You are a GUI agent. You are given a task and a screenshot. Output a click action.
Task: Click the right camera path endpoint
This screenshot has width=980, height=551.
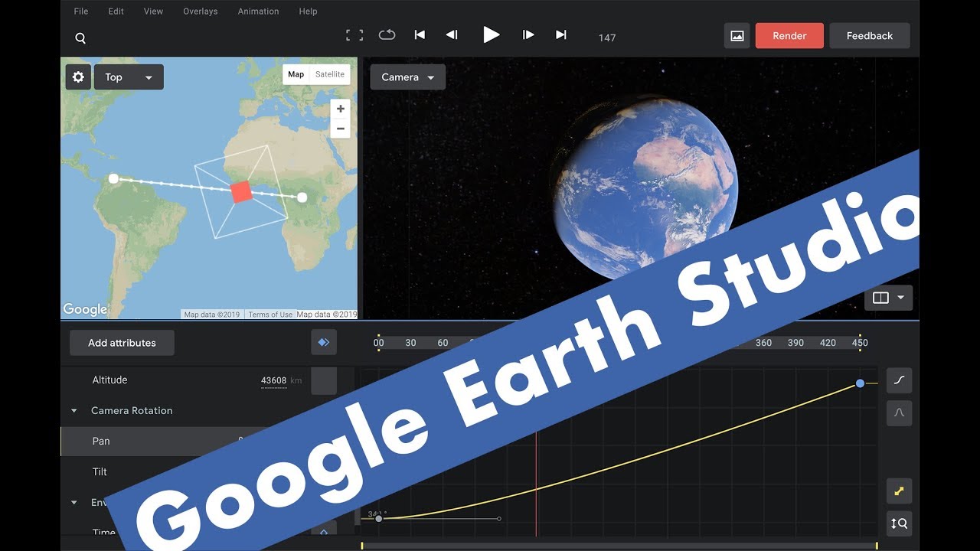(302, 197)
